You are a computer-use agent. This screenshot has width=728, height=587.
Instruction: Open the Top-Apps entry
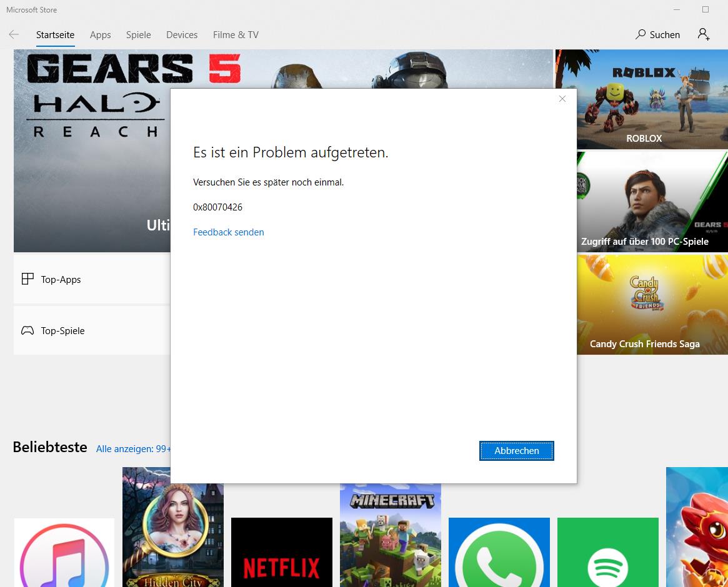coord(92,279)
